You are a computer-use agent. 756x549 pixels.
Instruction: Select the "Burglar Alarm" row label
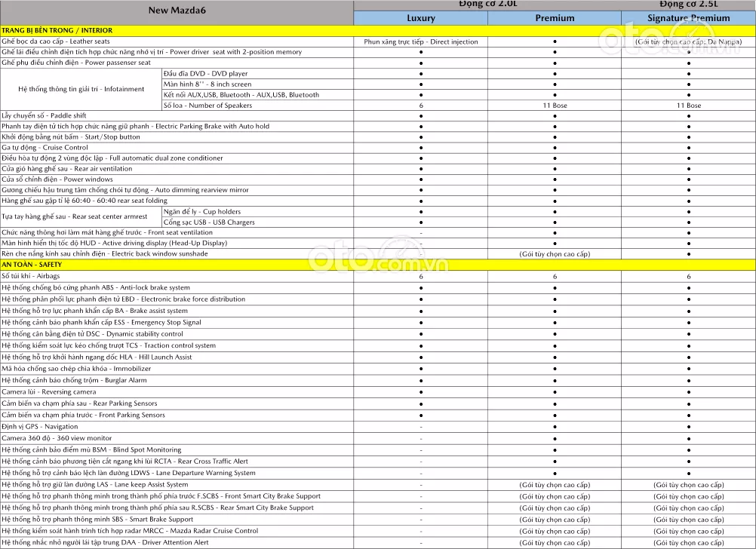(74, 380)
